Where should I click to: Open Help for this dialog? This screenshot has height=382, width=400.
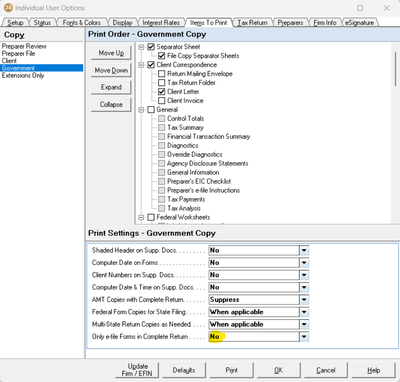[x=373, y=370]
